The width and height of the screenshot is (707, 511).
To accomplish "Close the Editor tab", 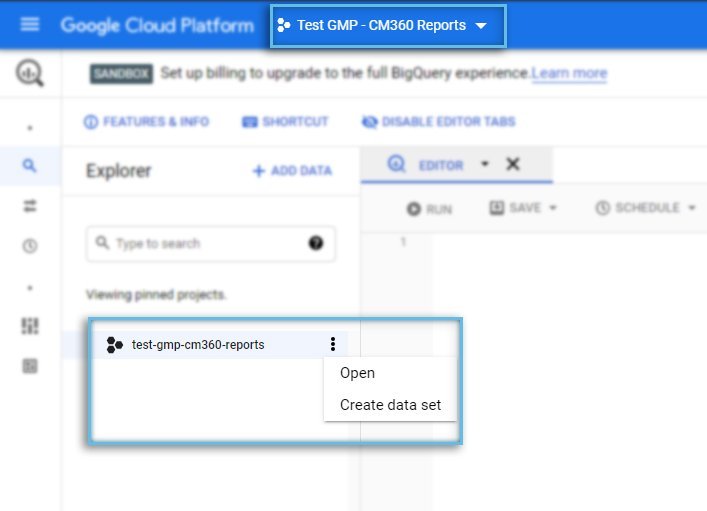I will (513, 164).
